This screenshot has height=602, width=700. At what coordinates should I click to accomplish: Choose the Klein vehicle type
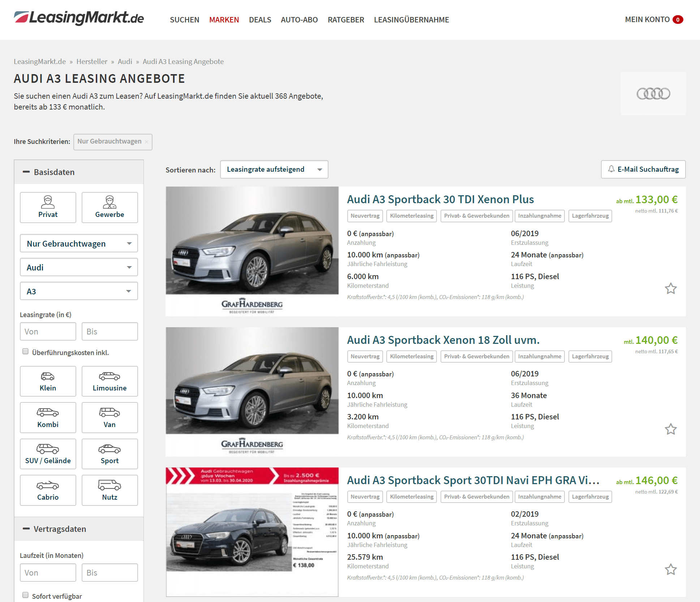[48, 381]
